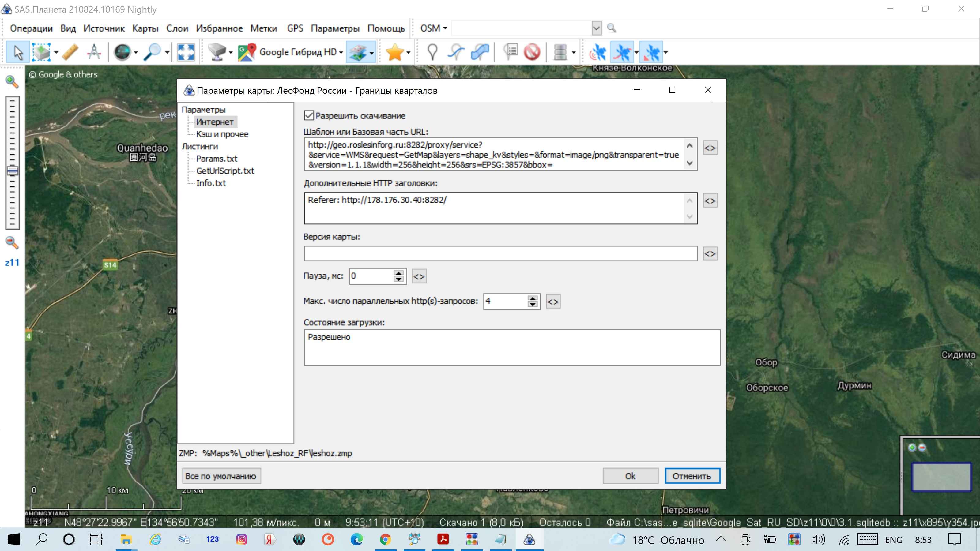Open the Метки menu

263,28
